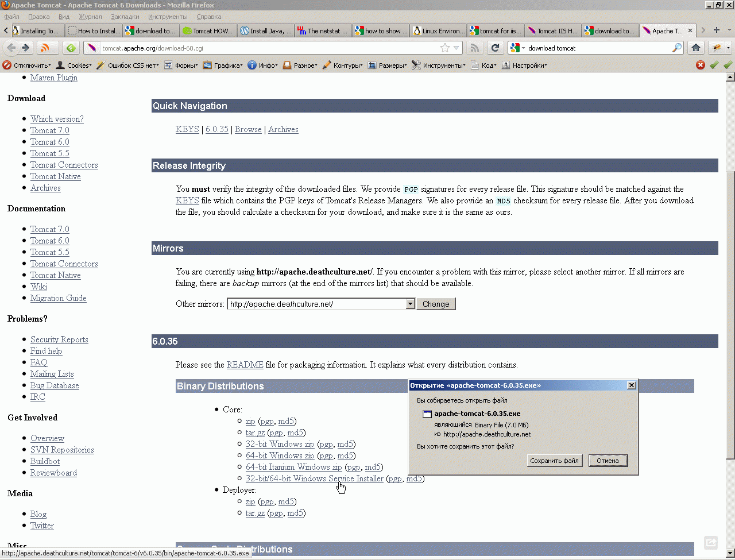Cancel the download with Отмена button
This screenshot has height=560, width=735.
point(608,461)
